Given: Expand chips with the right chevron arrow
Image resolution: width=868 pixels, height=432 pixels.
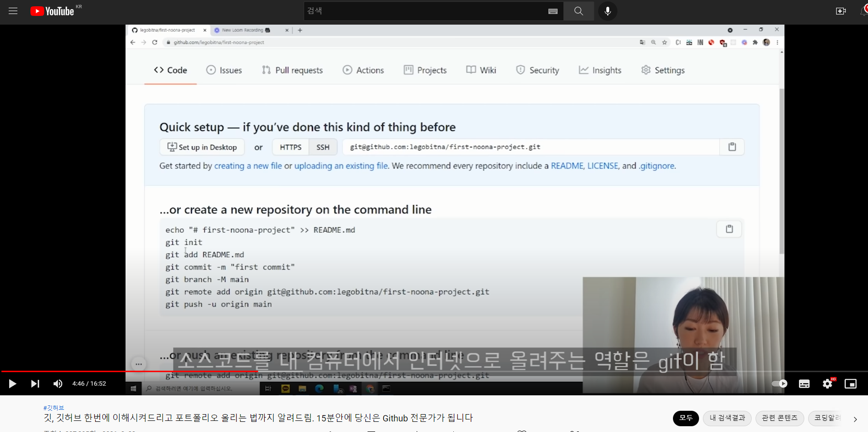Looking at the screenshot, I should pyautogui.click(x=855, y=419).
